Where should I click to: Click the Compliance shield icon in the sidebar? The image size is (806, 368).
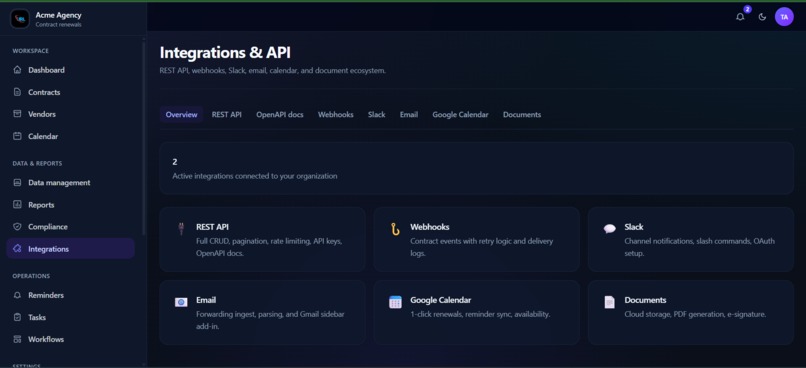[17, 227]
